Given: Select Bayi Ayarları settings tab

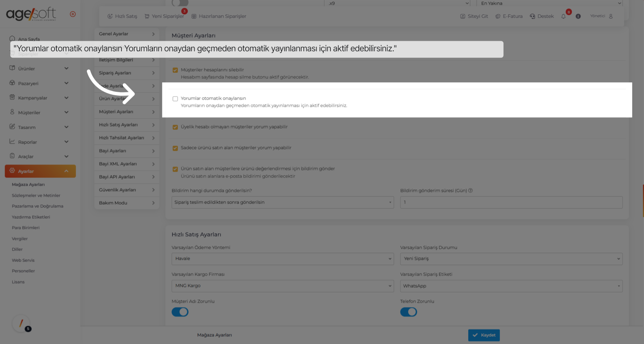Looking at the screenshot, I should (x=127, y=151).
